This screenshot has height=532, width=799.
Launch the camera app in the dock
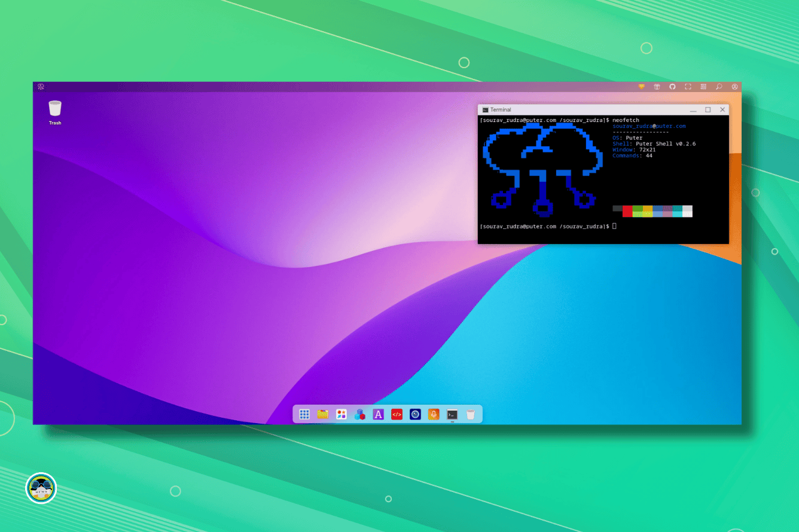click(x=415, y=414)
